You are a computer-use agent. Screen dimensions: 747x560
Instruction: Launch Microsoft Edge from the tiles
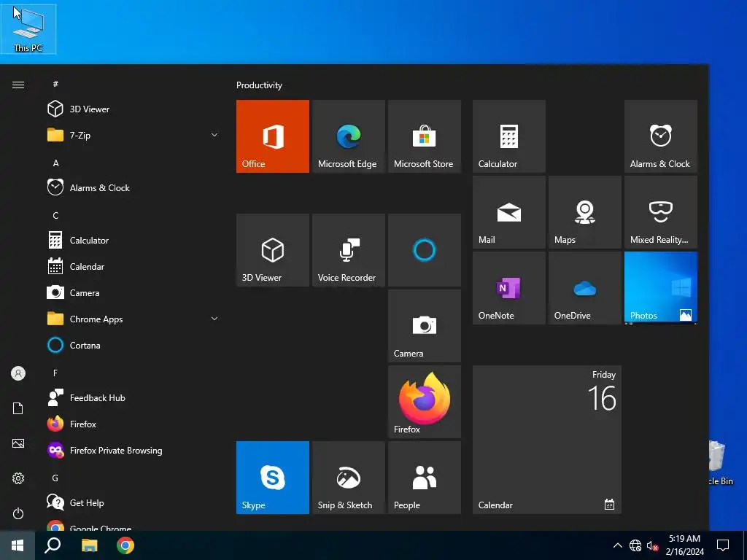tap(348, 136)
